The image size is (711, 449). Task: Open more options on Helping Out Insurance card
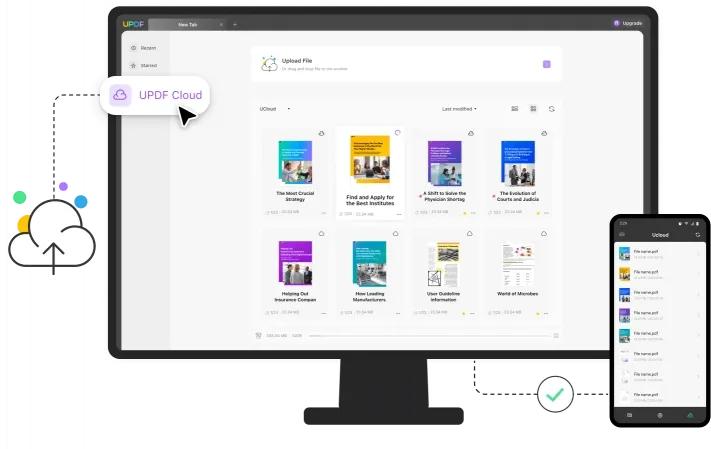tap(324, 313)
